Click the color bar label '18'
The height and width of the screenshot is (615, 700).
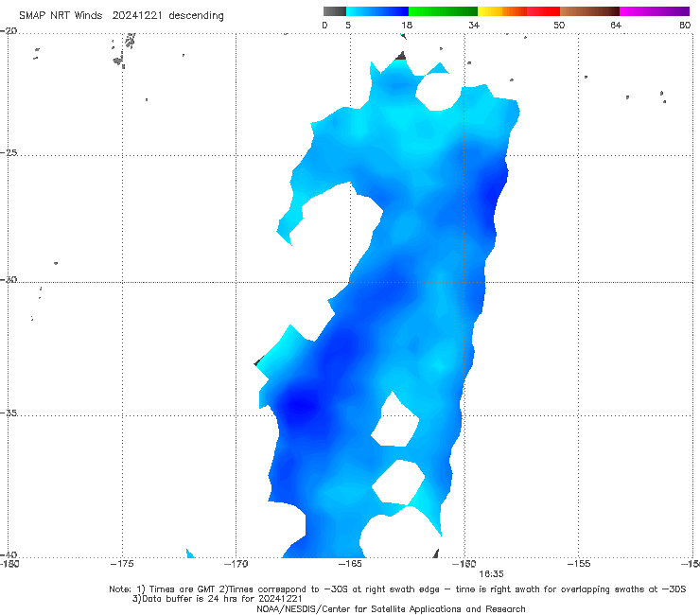pos(407,25)
